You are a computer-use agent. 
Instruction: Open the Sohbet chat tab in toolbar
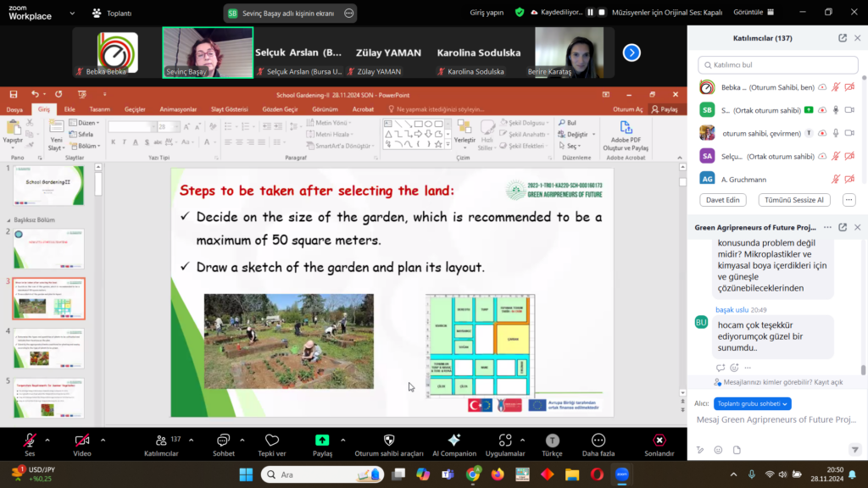tap(224, 440)
